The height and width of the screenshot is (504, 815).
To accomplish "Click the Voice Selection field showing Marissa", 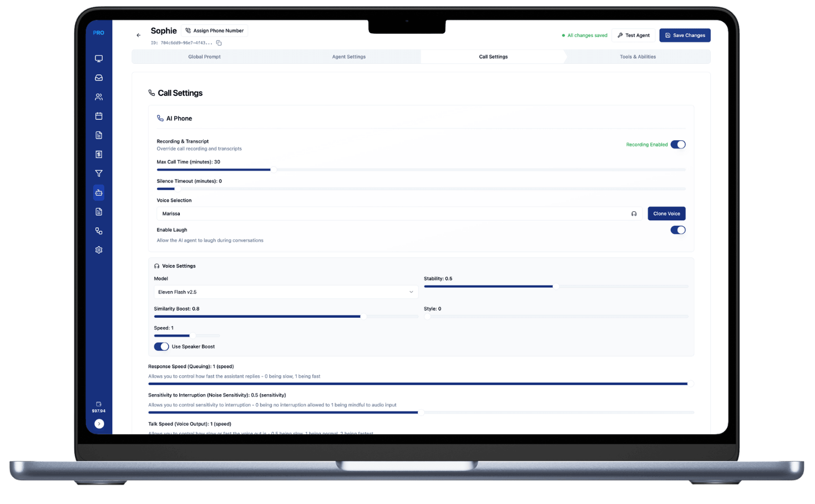I will tap(399, 213).
